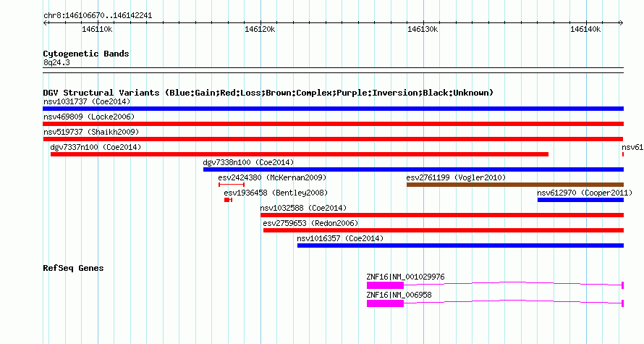Click the esv2761199 (Vogler2010) label
The height and width of the screenshot is (344, 644).
(x=456, y=177)
